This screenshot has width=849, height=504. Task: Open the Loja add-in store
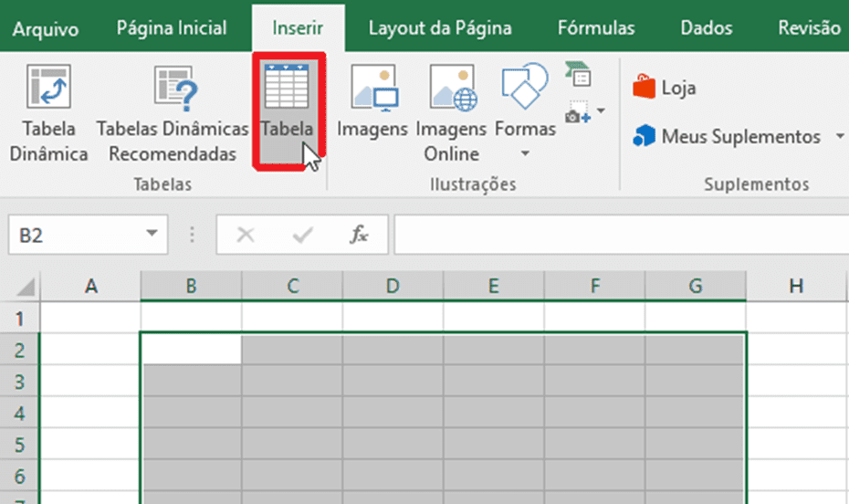pyautogui.click(x=665, y=88)
